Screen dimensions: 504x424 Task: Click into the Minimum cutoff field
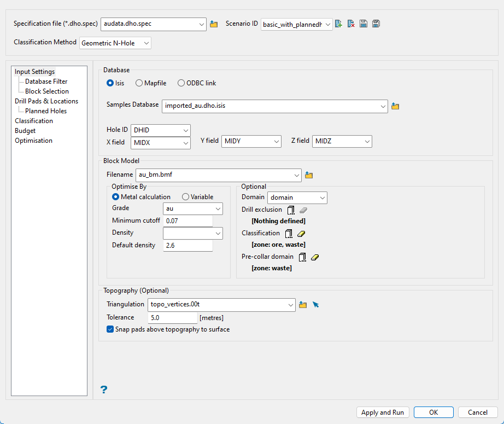[x=187, y=220]
